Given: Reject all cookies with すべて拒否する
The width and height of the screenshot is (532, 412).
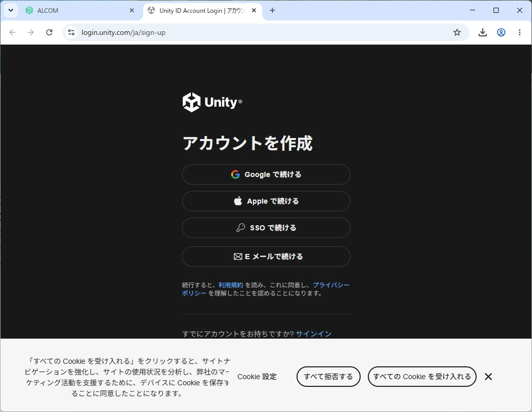Looking at the screenshot, I should (x=328, y=377).
